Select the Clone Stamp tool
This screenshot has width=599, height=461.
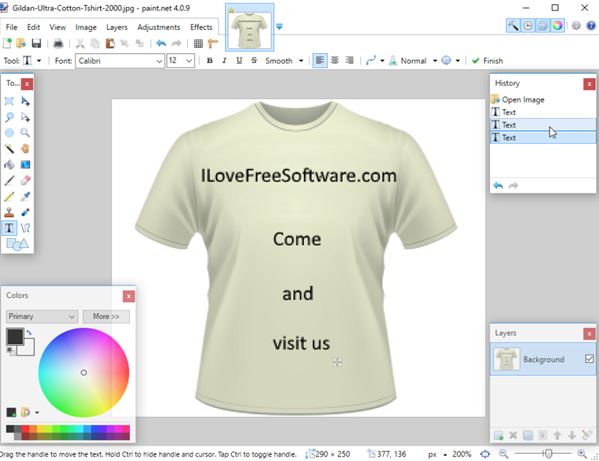pyautogui.click(x=9, y=212)
